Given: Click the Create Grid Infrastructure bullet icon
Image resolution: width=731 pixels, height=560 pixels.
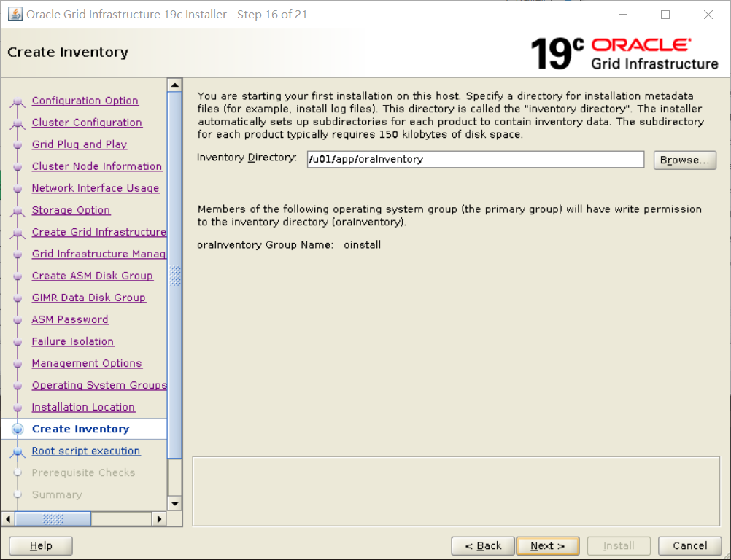Looking at the screenshot, I should tap(18, 233).
